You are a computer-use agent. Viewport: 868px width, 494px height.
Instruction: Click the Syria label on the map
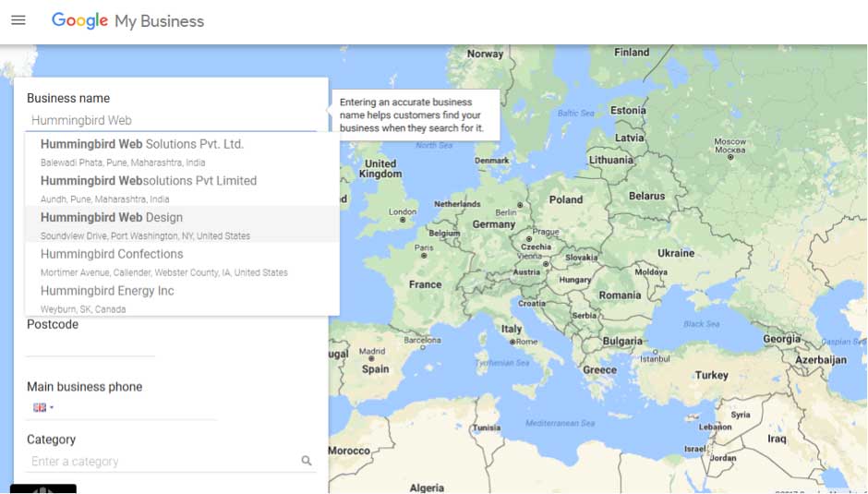pyautogui.click(x=741, y=415)
